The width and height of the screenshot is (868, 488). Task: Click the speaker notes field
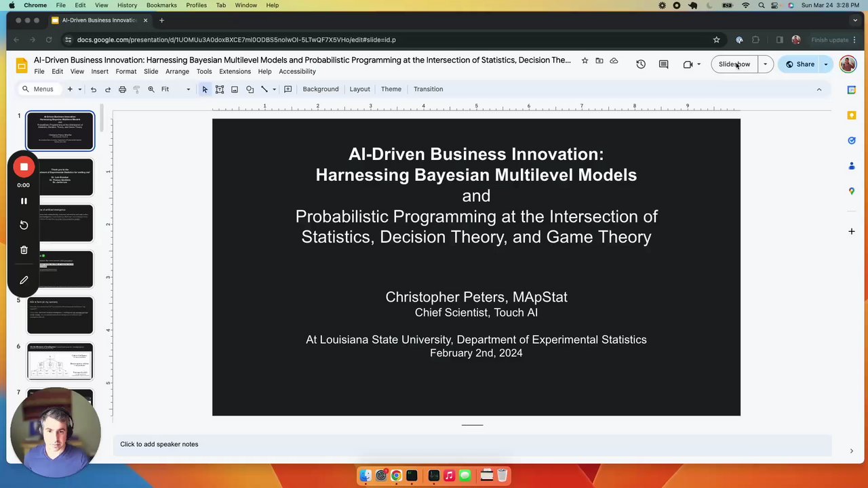[x=472, y=444]
